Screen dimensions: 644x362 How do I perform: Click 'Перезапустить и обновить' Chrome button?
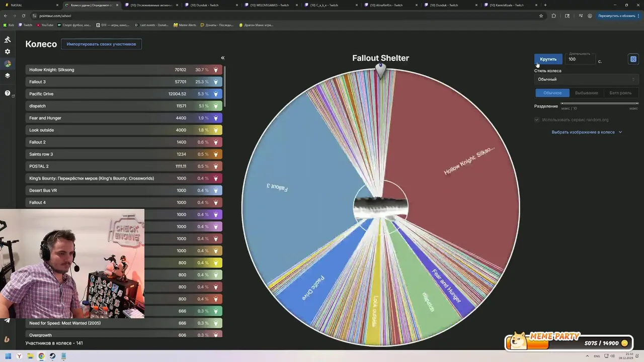[x=616, y=16]
